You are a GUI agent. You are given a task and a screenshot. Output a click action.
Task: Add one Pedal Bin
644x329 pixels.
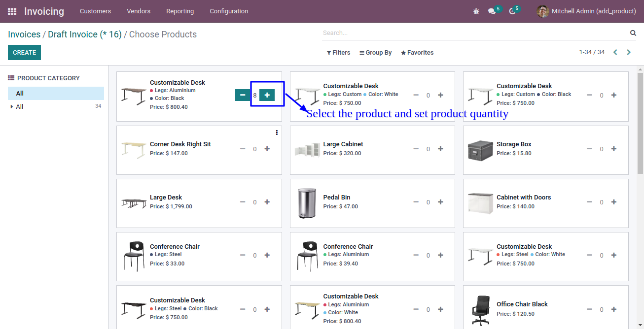click(x=440, y=202)
